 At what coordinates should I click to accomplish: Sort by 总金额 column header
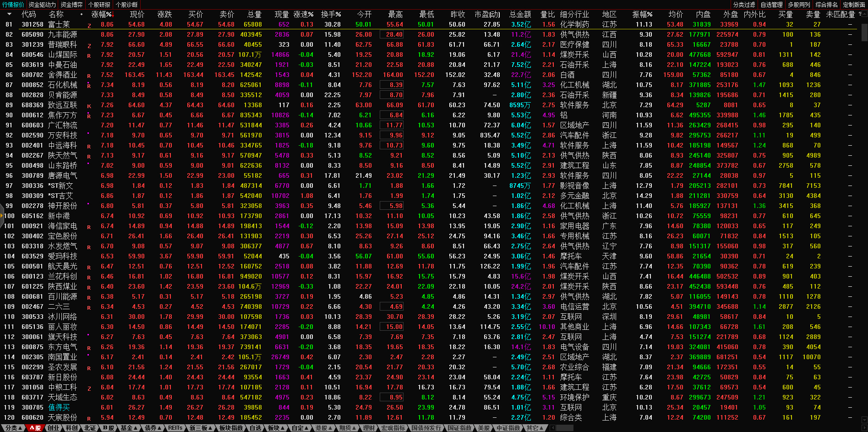pos(520,14)
